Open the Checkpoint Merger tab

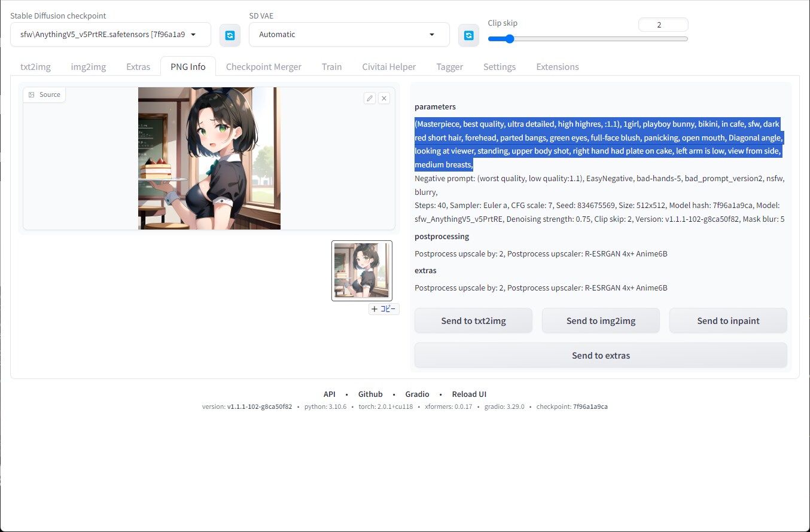263,67
